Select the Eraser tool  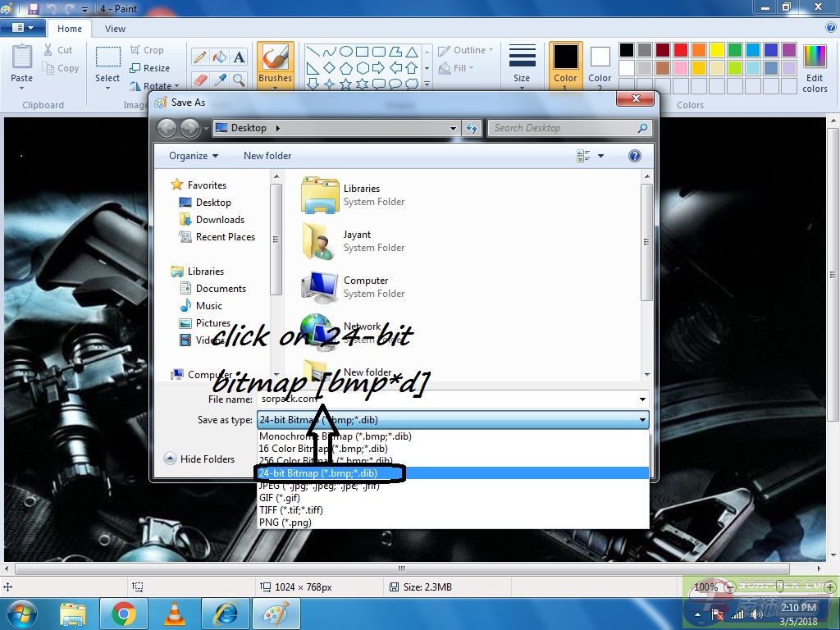(x=199, y=80)
